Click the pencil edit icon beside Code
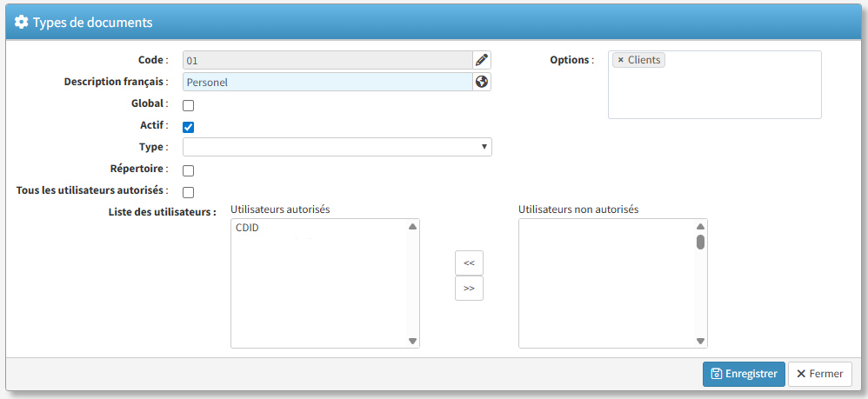 tap(482, 60)
